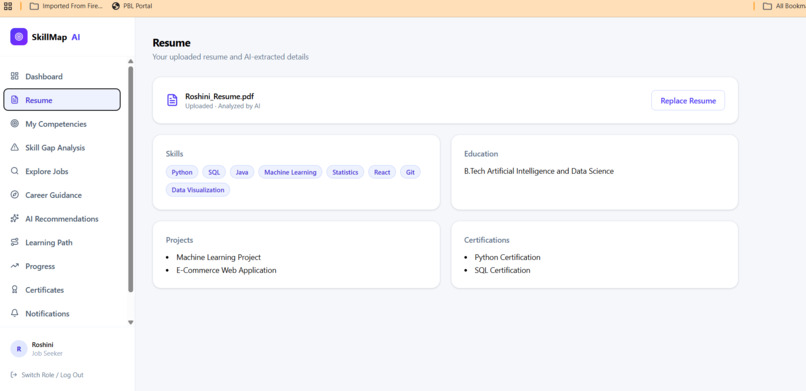The width and height of the screenshot is (806, 391).
Task: Open My Competencies page
Action: tap(62, 124)
